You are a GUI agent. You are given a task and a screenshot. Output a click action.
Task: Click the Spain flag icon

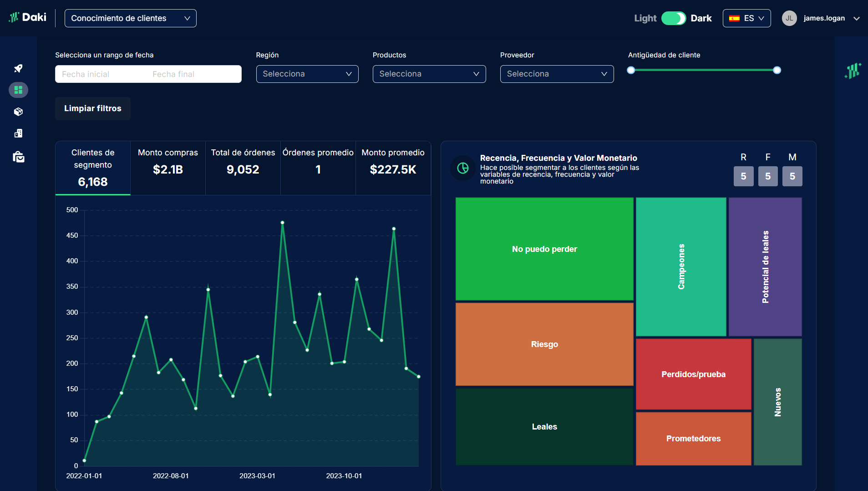pos(734,18)
